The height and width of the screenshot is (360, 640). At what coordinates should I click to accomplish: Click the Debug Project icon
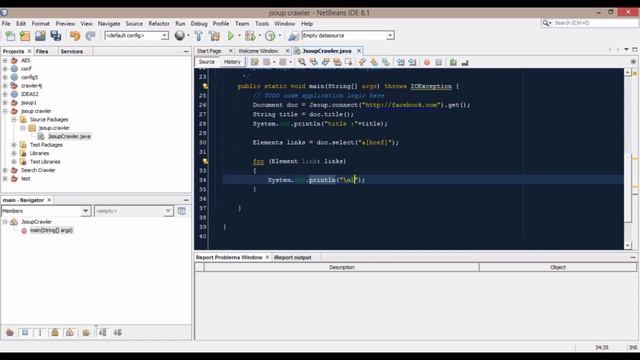pyautogui.click(x=250, y=36)
